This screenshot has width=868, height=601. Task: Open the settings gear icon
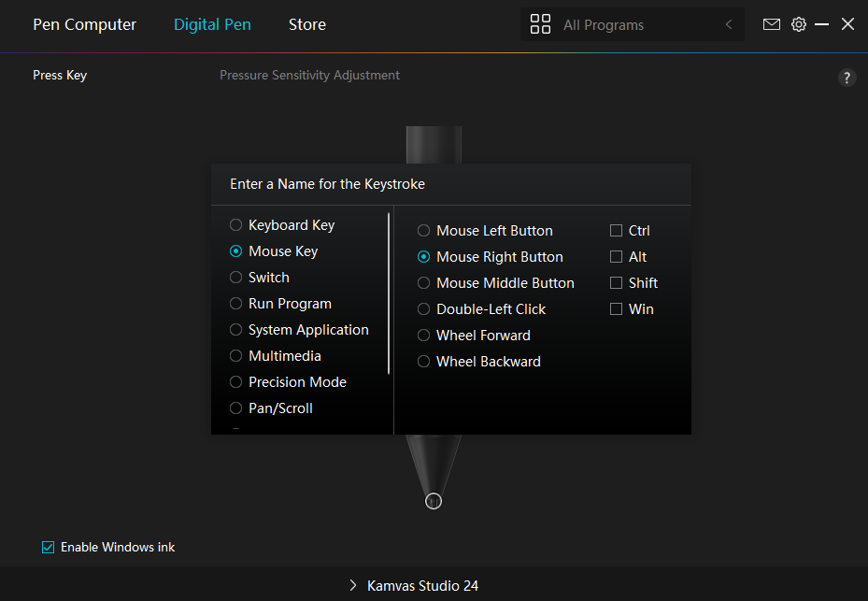(x=798, y=24)
